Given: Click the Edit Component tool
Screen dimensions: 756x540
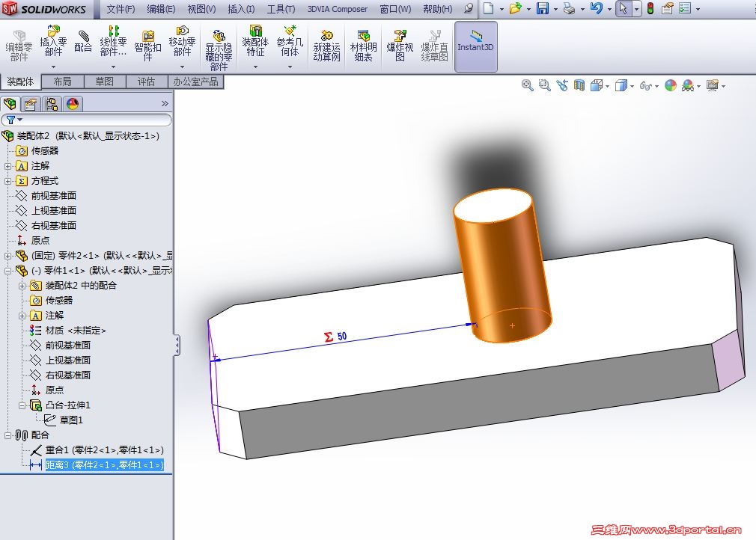Looking at the screenshot, I should (19, 46).
